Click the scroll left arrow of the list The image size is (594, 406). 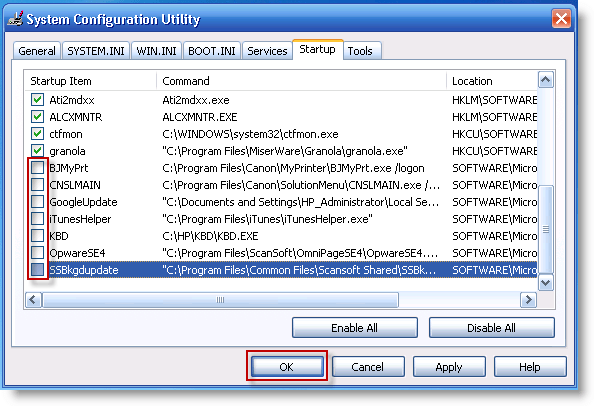pos(33,300)
